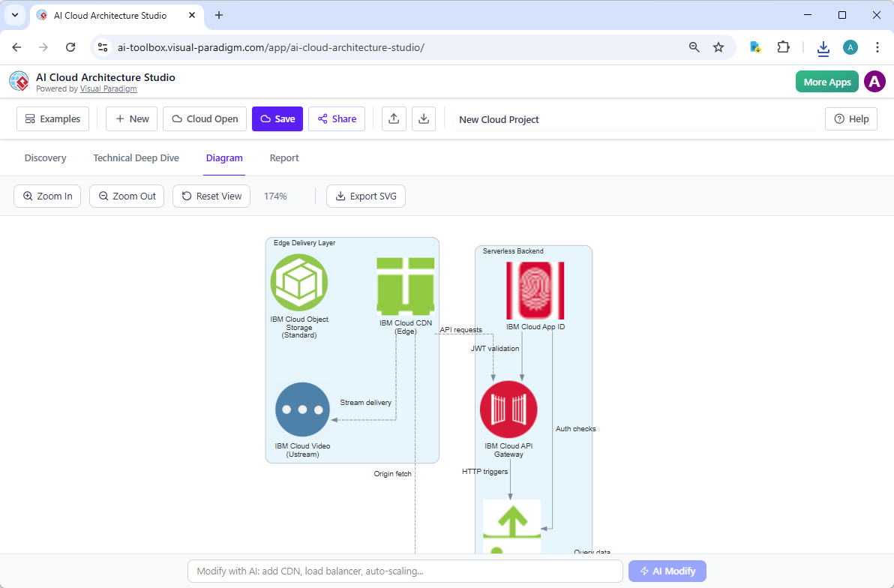Switch to the Discovery tab

click(x=45, y=157)
